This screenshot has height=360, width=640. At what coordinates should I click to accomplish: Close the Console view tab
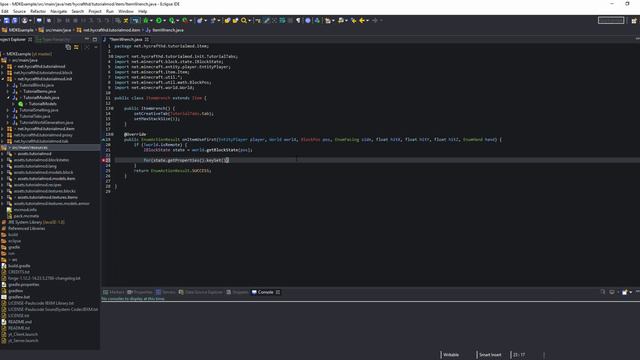[278, 292]
